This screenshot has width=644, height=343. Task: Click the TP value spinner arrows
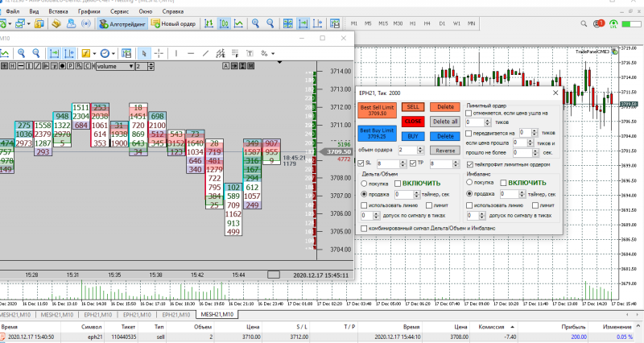(456, 163)
